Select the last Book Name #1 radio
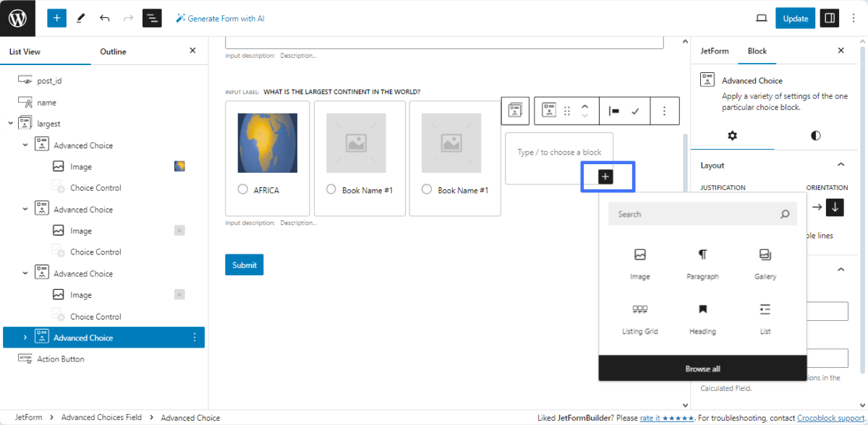Image resolution: width=868 pixels, height=425 pixels. (427, 189)
